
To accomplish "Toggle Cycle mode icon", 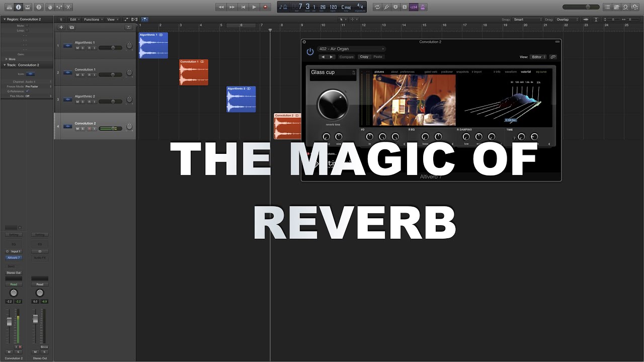I will 377,7.
